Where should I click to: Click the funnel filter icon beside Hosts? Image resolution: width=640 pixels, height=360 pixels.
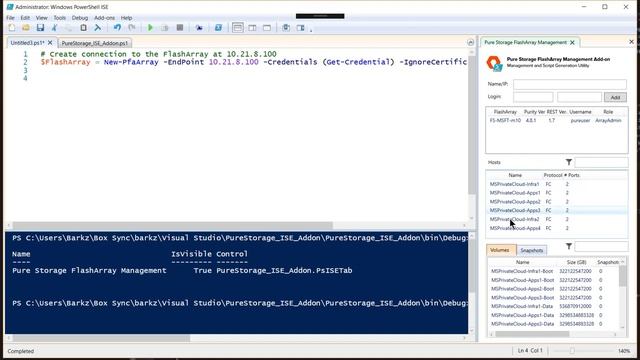569,162
